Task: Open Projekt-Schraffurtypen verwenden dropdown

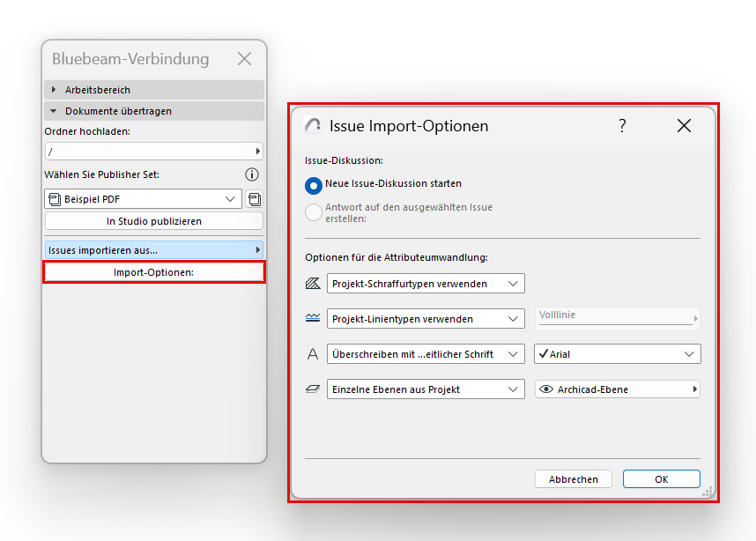Action: 426,284
